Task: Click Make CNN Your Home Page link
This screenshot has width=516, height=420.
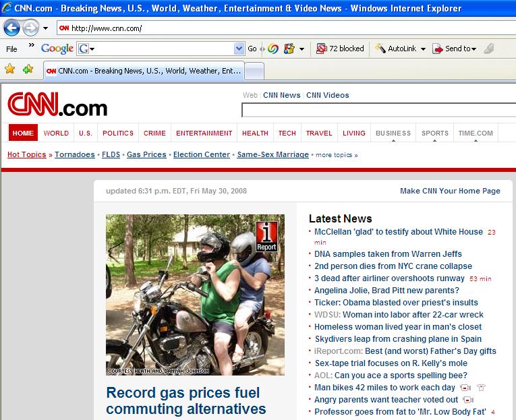Action: (x=450, y=191)
